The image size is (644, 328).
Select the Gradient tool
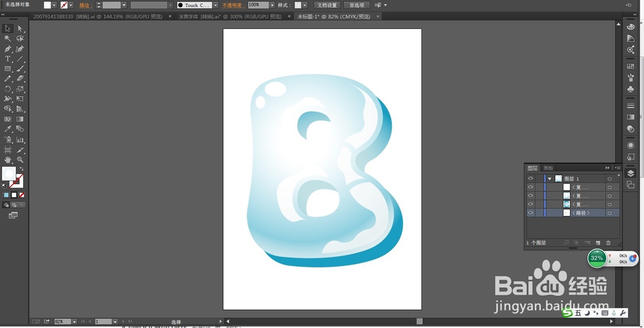coord(20,119)
